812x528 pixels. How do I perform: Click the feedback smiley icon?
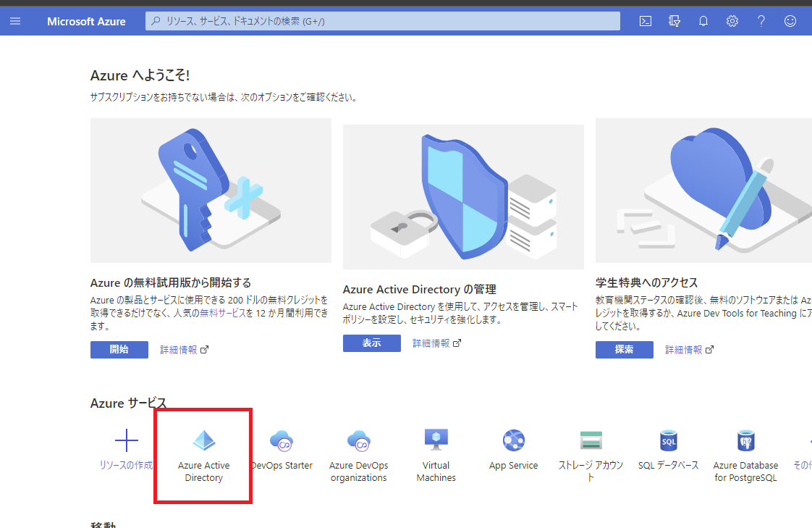(x=790, y=21)
